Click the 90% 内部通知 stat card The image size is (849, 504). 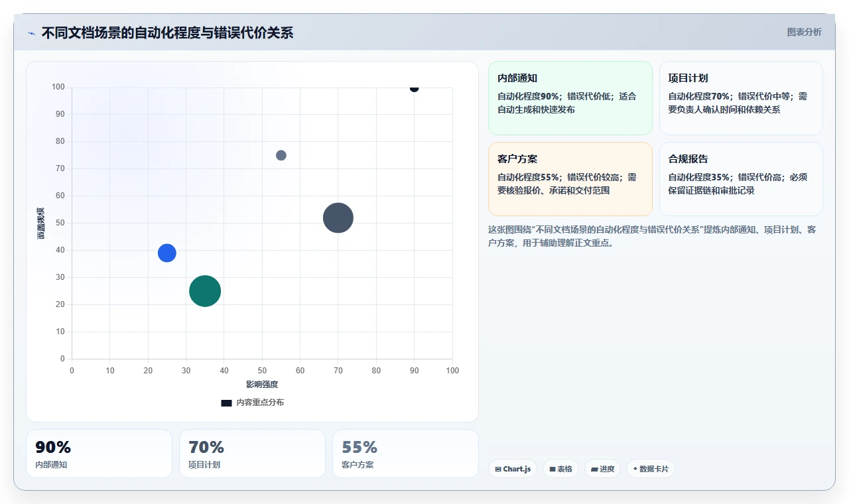tap(99, 454)
